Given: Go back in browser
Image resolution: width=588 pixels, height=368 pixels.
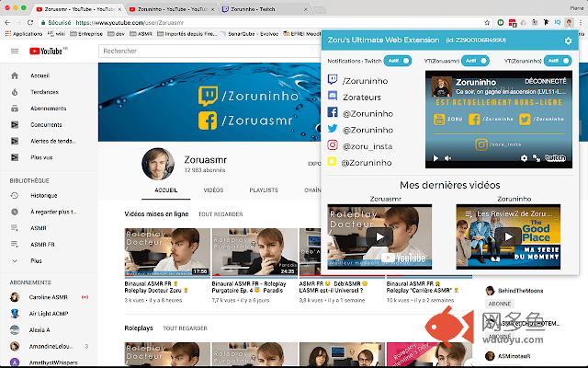Looking at the screenshot, I should [7, 22].
